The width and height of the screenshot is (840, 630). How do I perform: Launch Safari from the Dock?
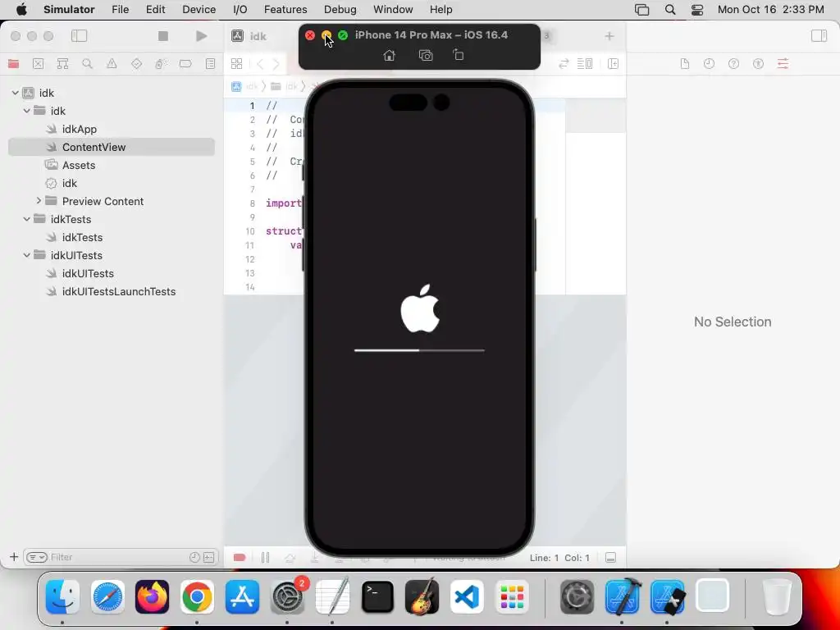tap(107, 596)
